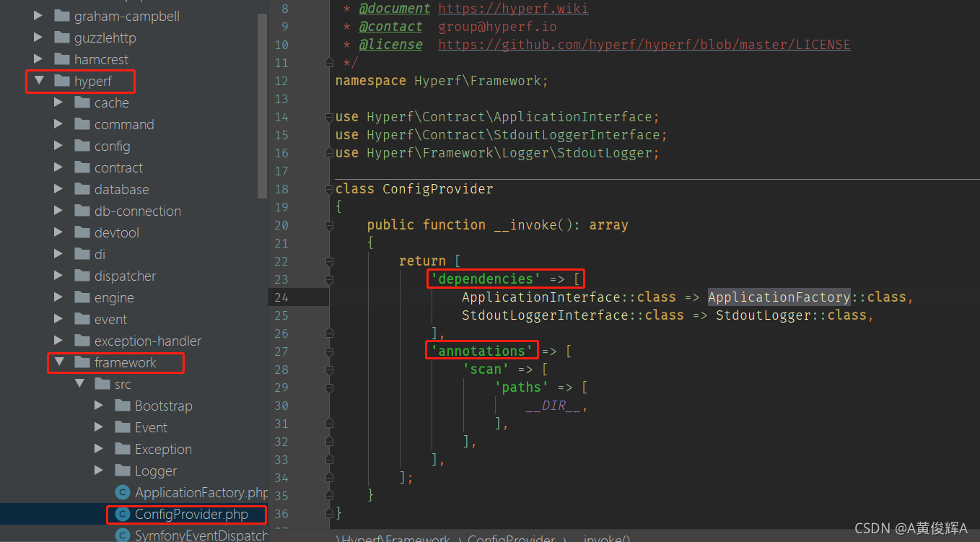Click 'namespace Hyperf\Framework;' on line 12
This screenshot has height=542, width=980.
(442, 81)
